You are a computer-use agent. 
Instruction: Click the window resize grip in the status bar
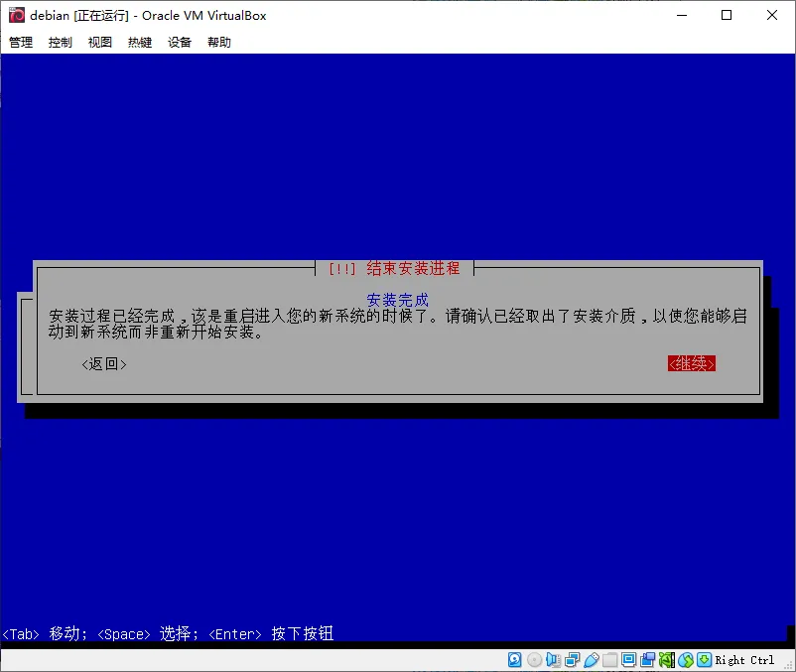788,665
